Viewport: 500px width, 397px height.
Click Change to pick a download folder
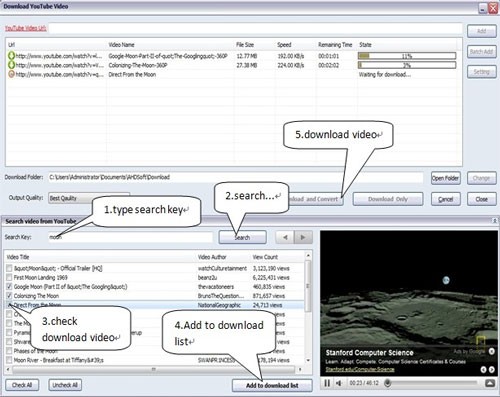tap(482, 178)
